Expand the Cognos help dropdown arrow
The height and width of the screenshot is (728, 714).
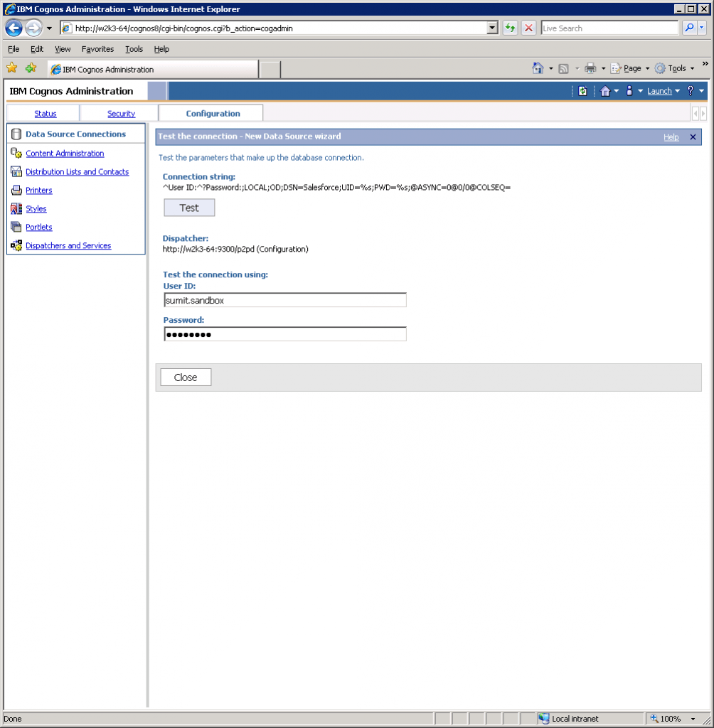(x=701, y=91)
